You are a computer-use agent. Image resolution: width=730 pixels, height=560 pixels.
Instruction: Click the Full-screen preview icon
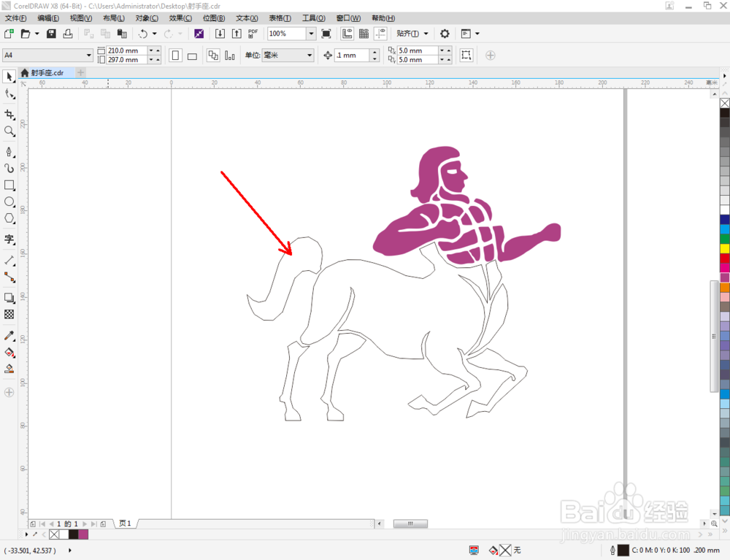pyautogui.click(x=326, y=34)
